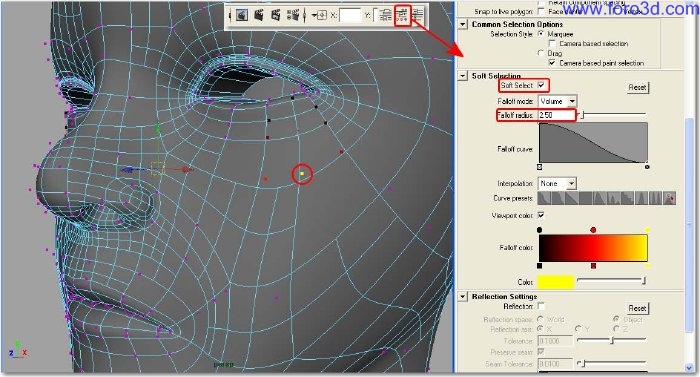Toggle the Face checkbox for snap to live polygon
The height and width of the screenshot is (377, 700).
pyautogui.click(x=541, y=12)
